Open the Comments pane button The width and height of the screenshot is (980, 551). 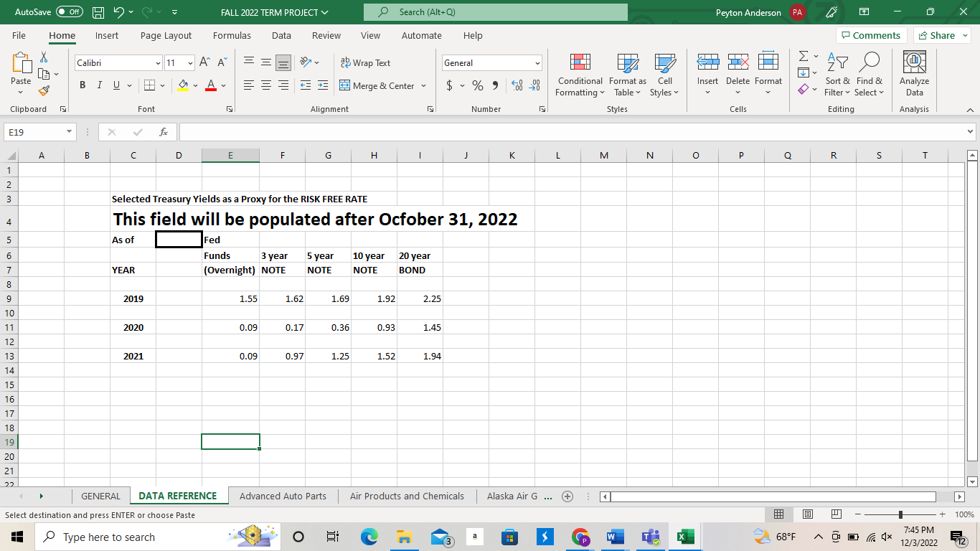tap(871, 35)
